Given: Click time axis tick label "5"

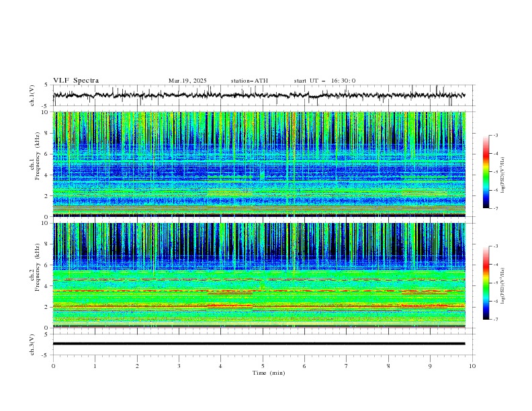Looking at the screenshot, I should [263, 366].
